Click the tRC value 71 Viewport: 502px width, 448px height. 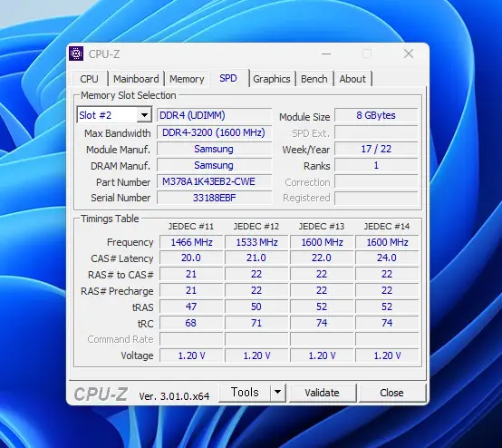(x=256, y=323)
